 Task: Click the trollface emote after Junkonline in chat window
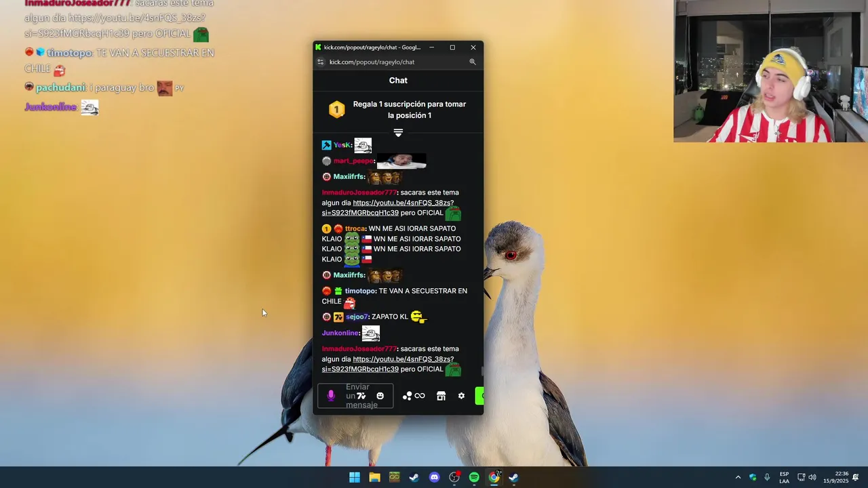[x=370, y=333]
